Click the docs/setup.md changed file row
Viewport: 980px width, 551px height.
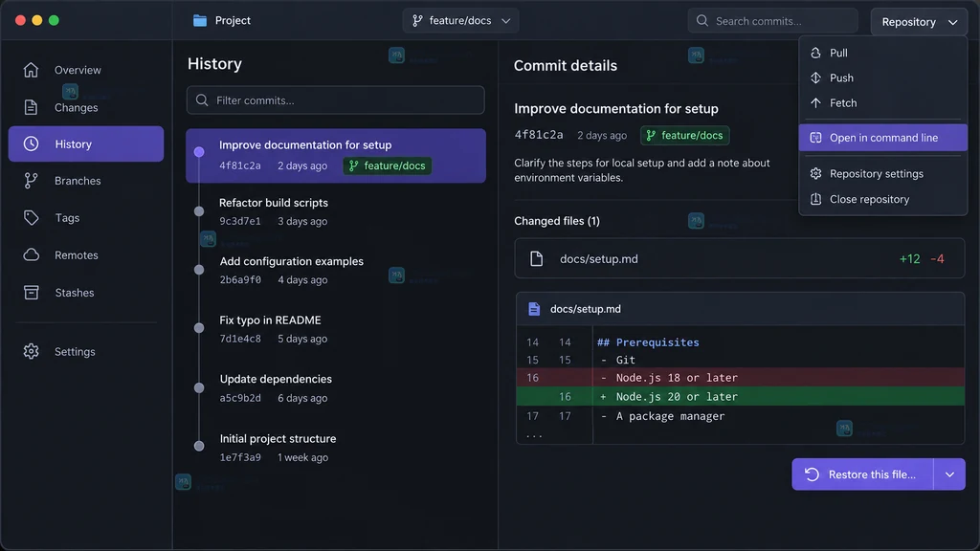[x=740, y=258]
